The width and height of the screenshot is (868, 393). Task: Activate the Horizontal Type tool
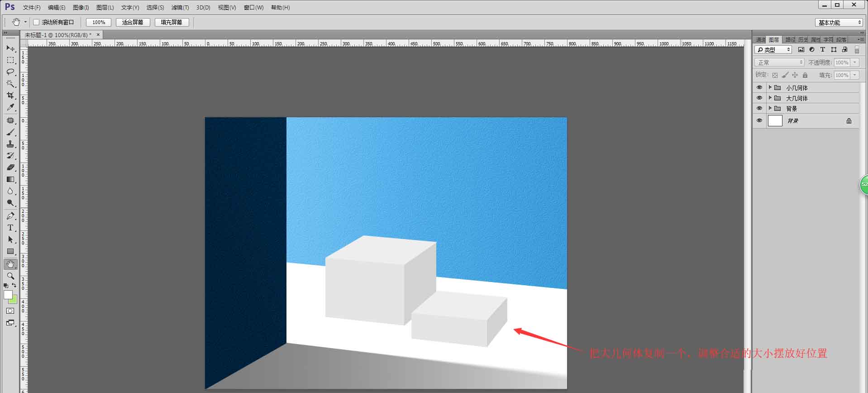[10, 228]
